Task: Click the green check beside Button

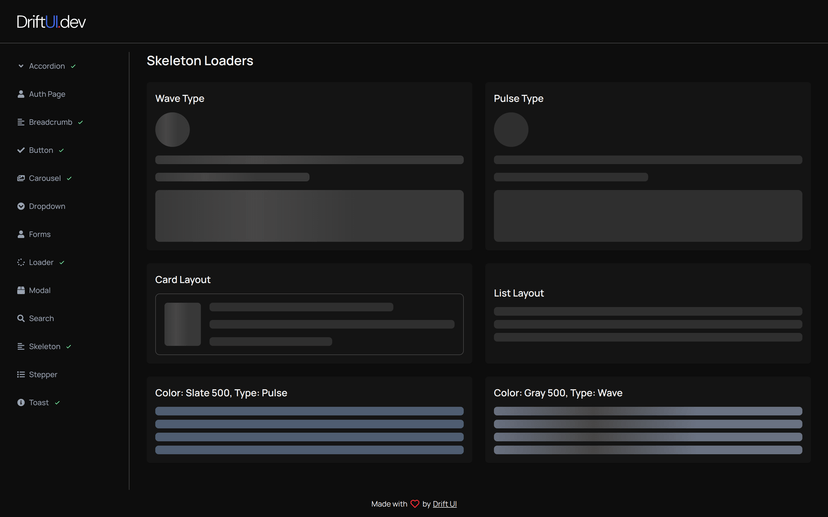Action: [x=61, y=150]
